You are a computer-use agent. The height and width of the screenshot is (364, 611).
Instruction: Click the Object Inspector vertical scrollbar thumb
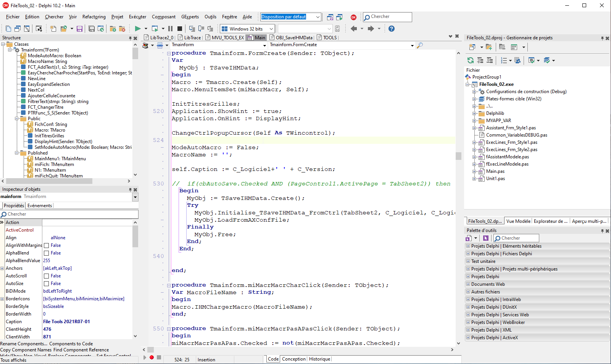[135, 237]
